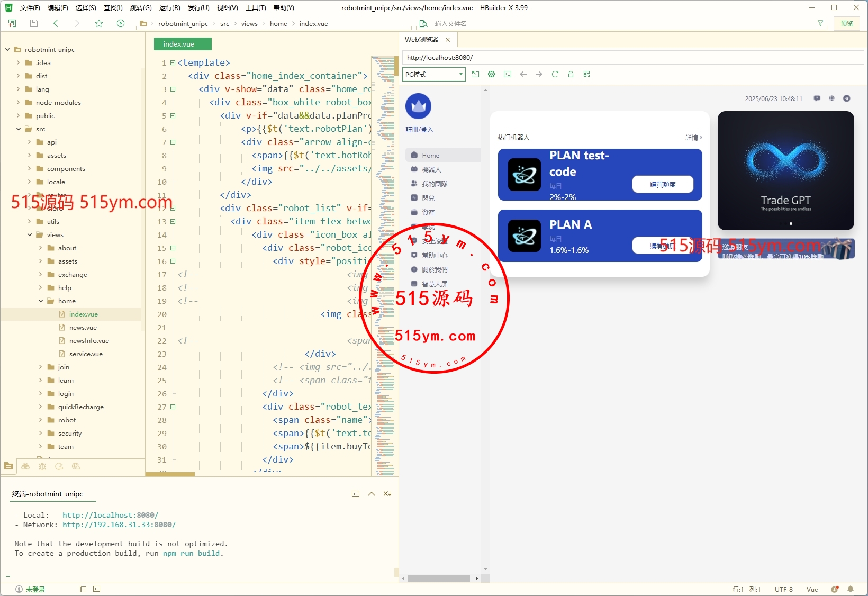Viewport: 868px width, 596px height.
Task: Click the debug bug icon below project tree
Action: [42, 466]
